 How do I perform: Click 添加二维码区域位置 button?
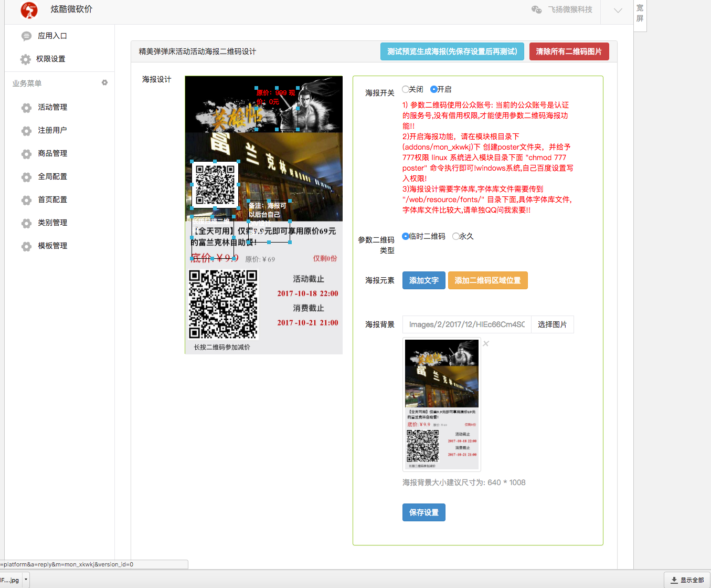[488, 280]
